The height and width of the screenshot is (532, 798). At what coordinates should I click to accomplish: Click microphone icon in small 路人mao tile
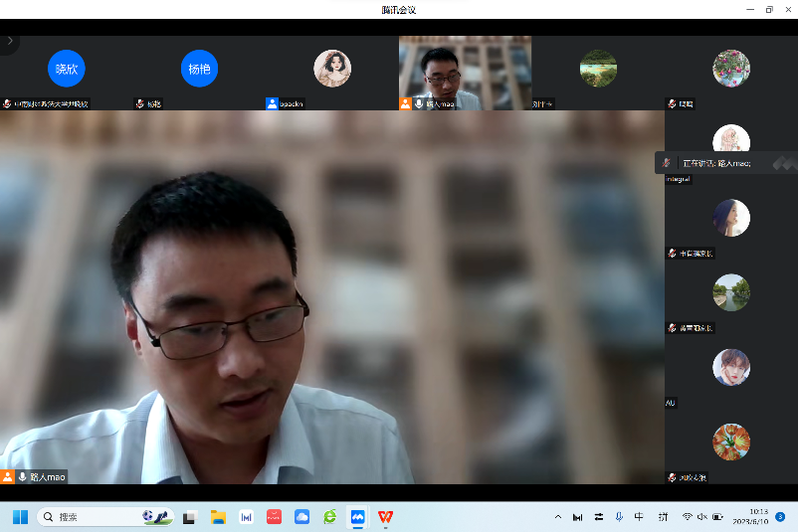tap(419, 103)
